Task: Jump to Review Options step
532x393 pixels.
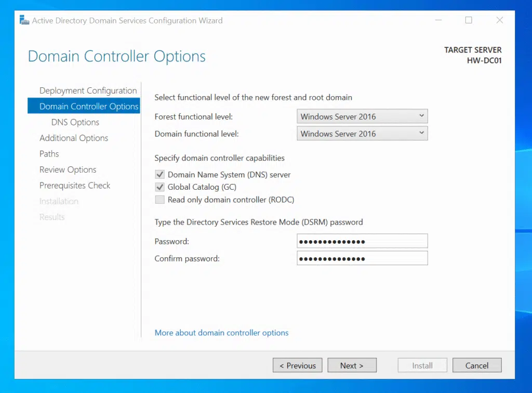Action: 68,169
